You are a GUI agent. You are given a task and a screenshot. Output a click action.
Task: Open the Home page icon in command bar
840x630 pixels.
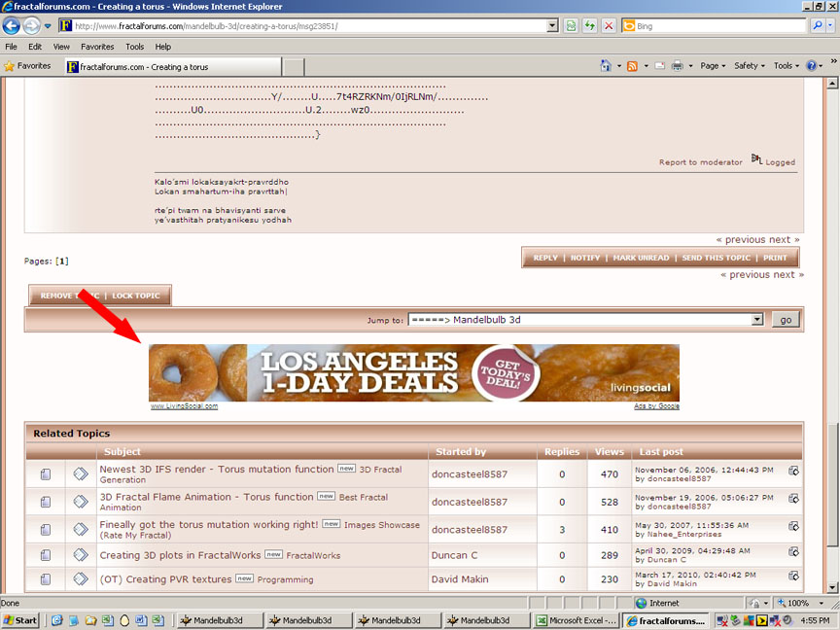[x=607, y=66]
